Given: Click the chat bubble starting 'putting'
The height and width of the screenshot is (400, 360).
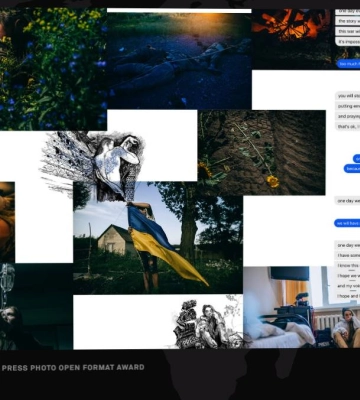Looking at the screenshot, I should point(347,106).
